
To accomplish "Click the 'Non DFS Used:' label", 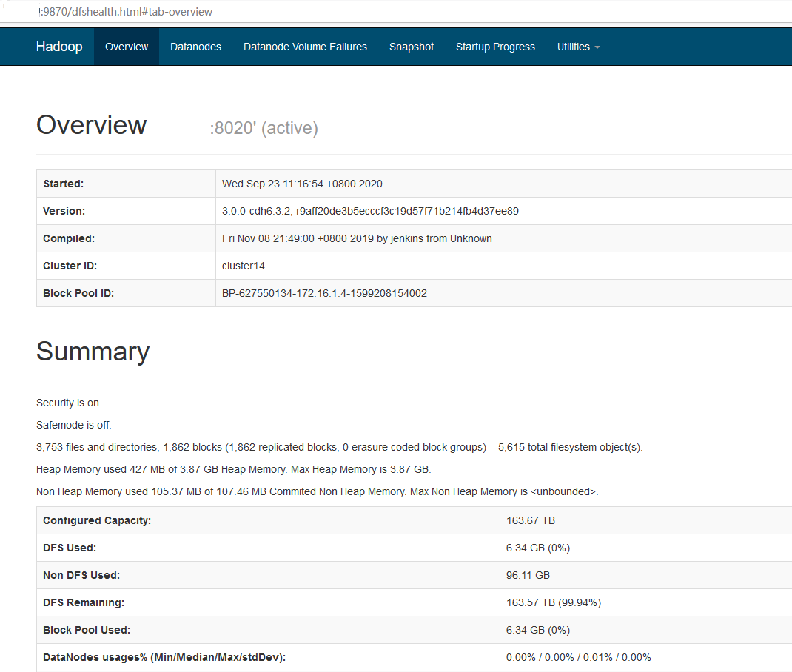I will click(x=81, y=575).
